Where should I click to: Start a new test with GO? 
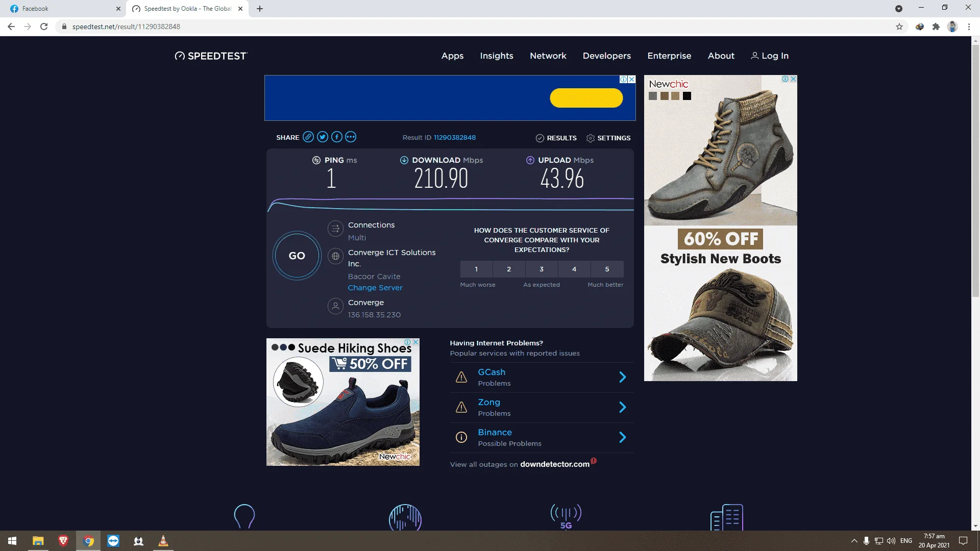[297, 256]
